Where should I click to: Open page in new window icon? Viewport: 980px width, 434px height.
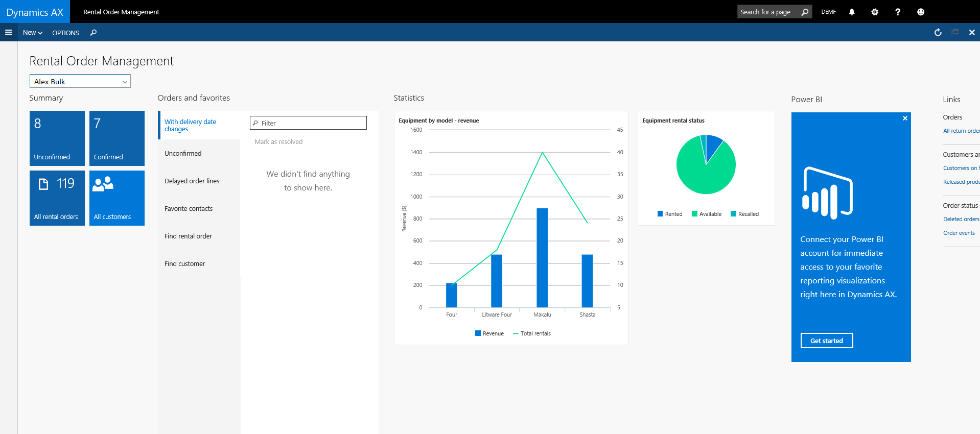(x=955, y=32)
